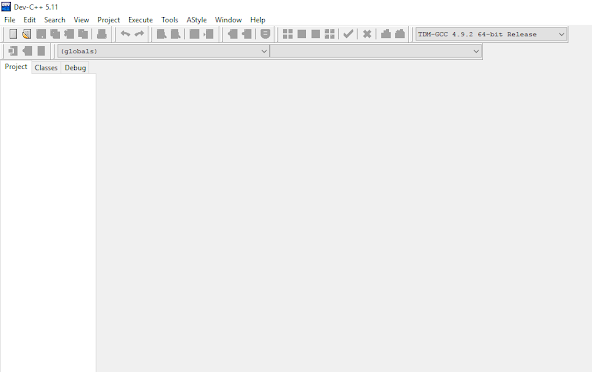Image resolution: width=592 pixels, height=372 pixels.
Task: Open the Tools menu
Action: coord(170,20)
